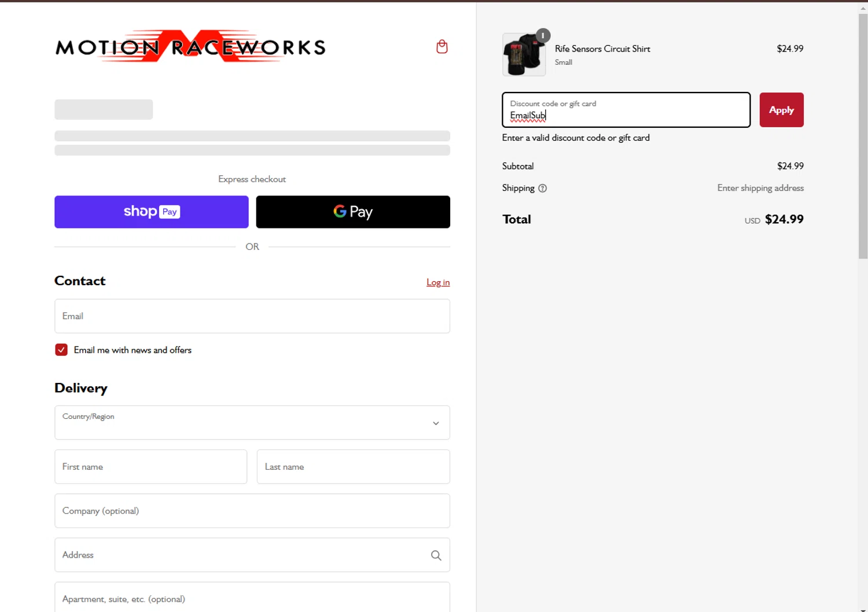Click the Rife Sensors Circuit Shirt thumbnail
This screenshot has height=612, width=868.
pos(524,55)
